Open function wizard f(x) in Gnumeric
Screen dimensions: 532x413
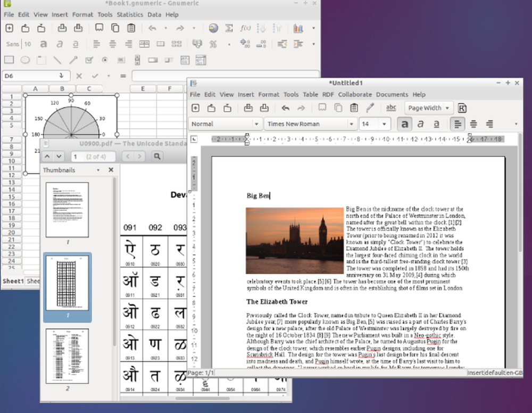[245, 28]
